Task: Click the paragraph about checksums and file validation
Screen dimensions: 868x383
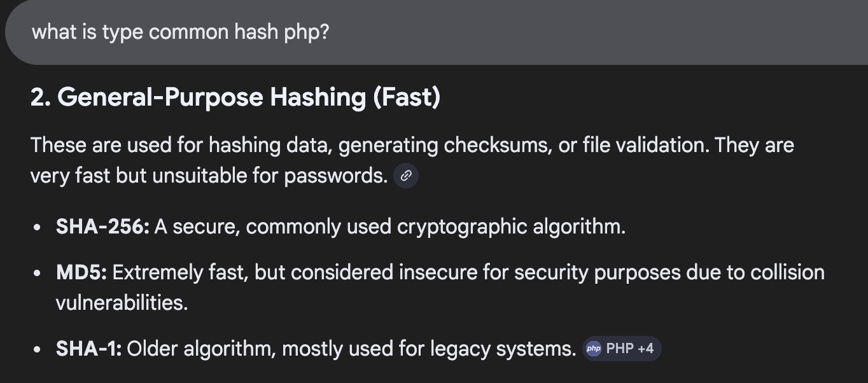Action: [x=382, y=159]
